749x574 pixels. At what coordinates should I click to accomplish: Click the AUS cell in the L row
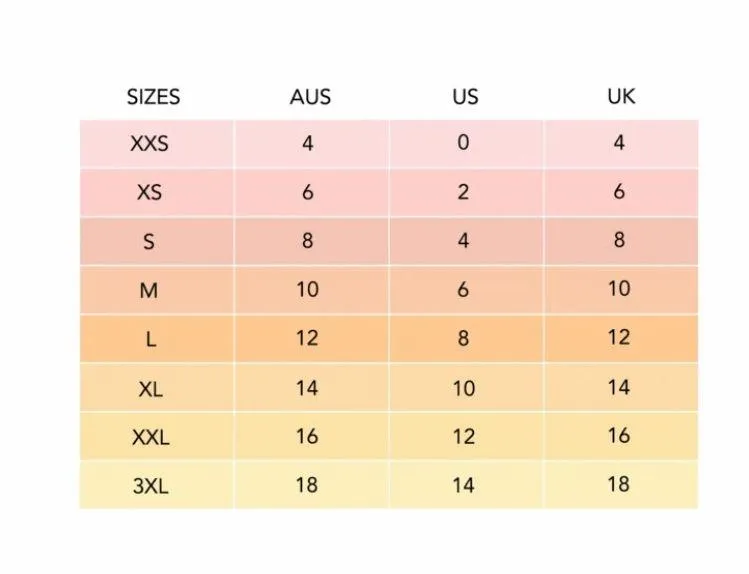pyautogui.click(x=307, y=338)
